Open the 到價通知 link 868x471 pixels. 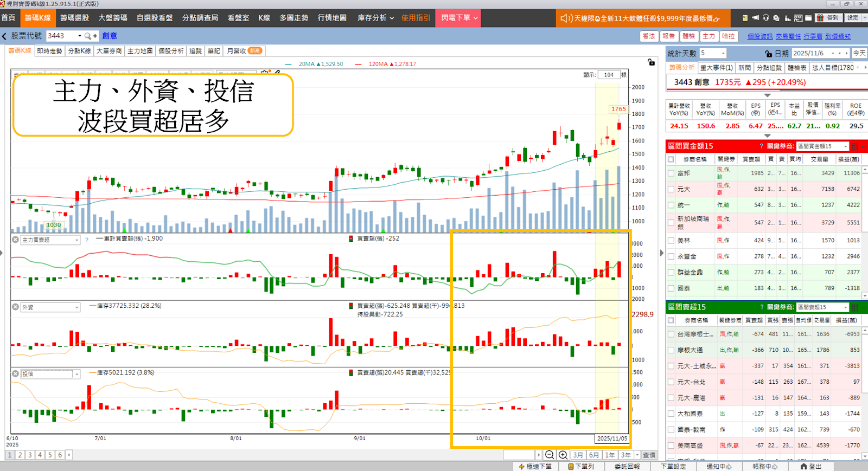tap(838, 36)
